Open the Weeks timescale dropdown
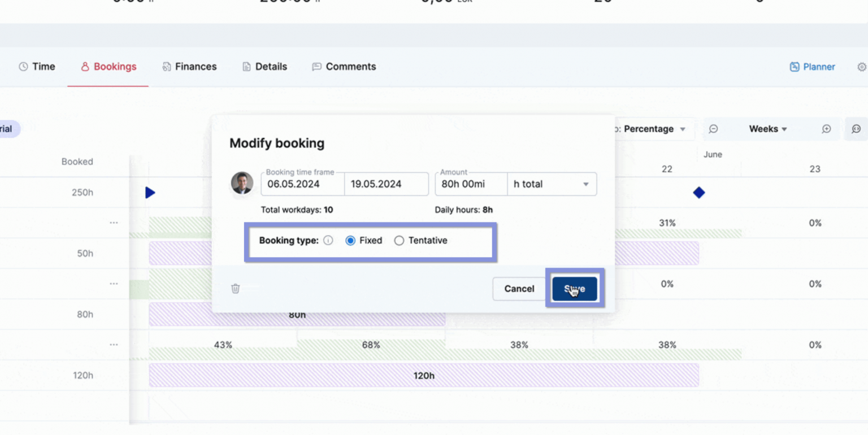This screenshot has height=435, width=868. pos(767,128)
